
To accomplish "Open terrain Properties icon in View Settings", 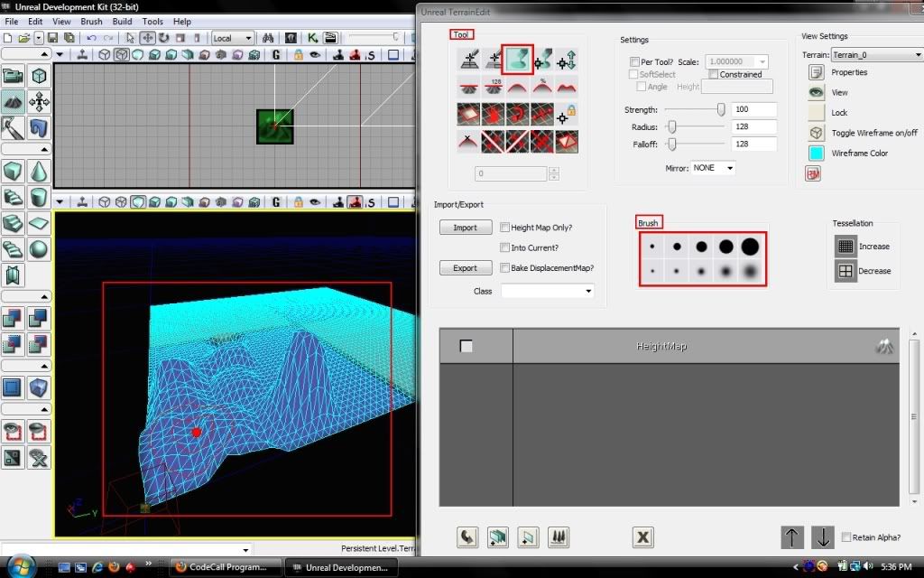I will (x=816, y=72).
